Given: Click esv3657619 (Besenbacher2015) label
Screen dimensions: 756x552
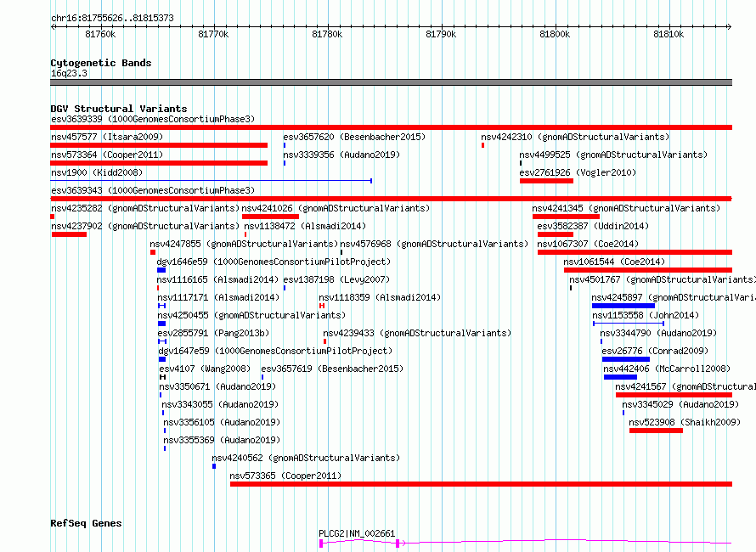Looking at the screenshot, I should [332, 369].
